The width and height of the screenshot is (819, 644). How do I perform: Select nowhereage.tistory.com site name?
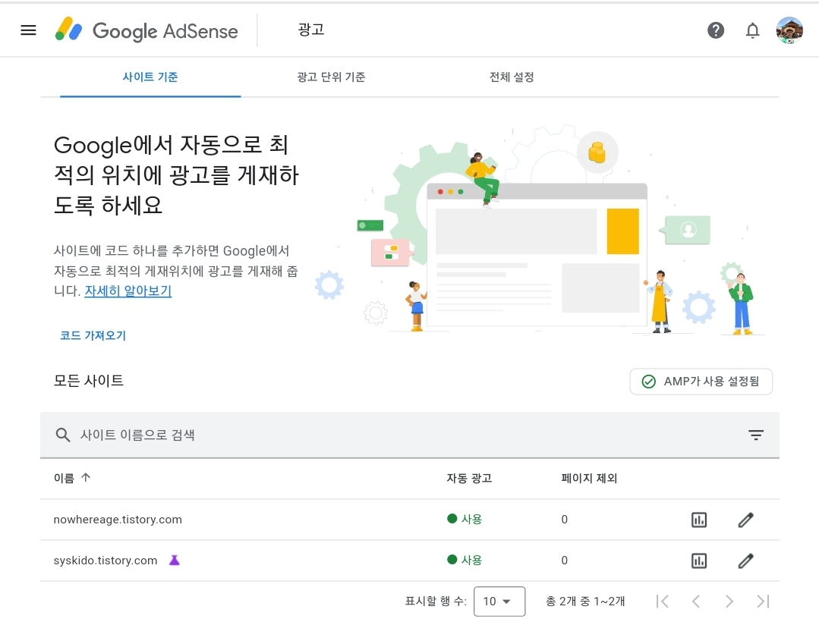[118, 520]
